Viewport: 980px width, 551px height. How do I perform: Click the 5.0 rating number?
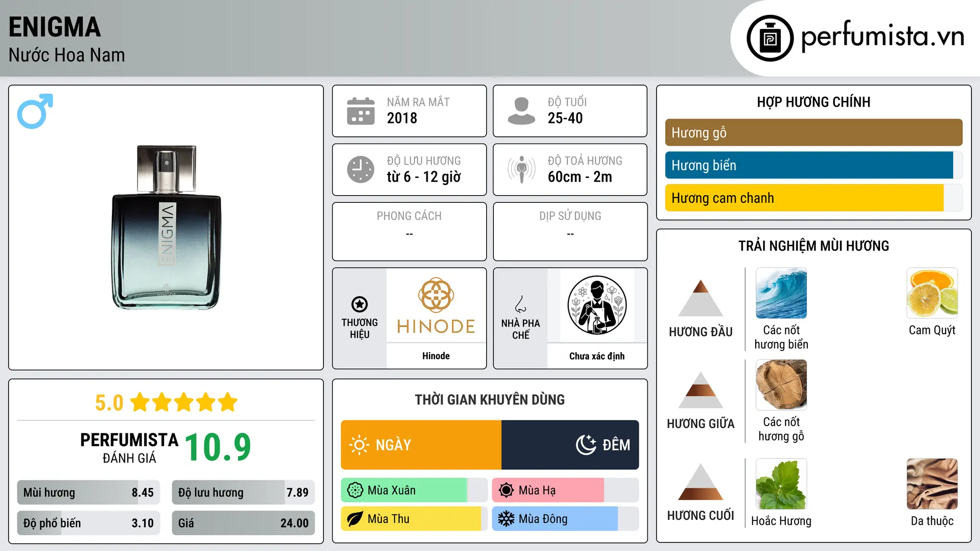pyautogui.click(x=109, y=403)
